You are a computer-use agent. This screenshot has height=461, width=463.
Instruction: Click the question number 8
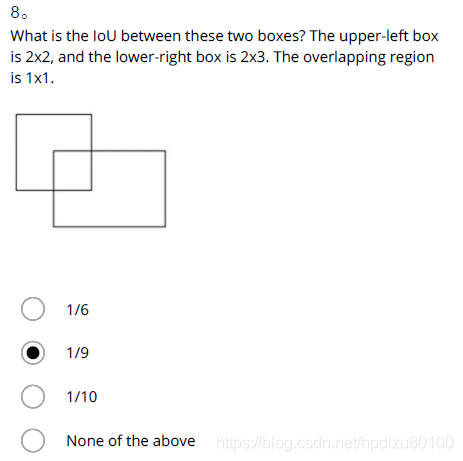click(x=15, y=13)
